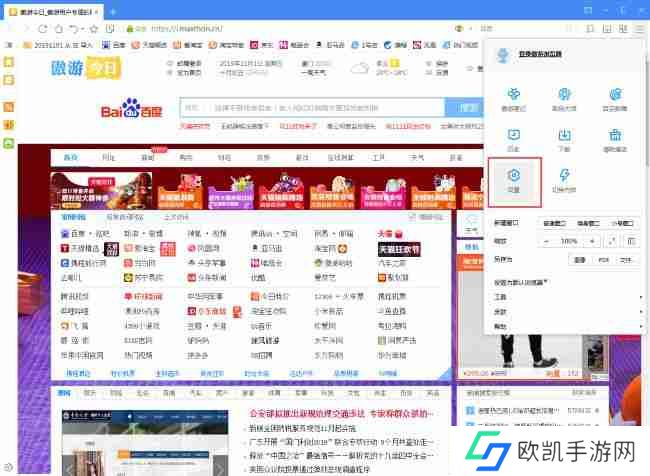The image size is (650, 476).
Task: Add the page to favorites with star
Action: (94, 29)
